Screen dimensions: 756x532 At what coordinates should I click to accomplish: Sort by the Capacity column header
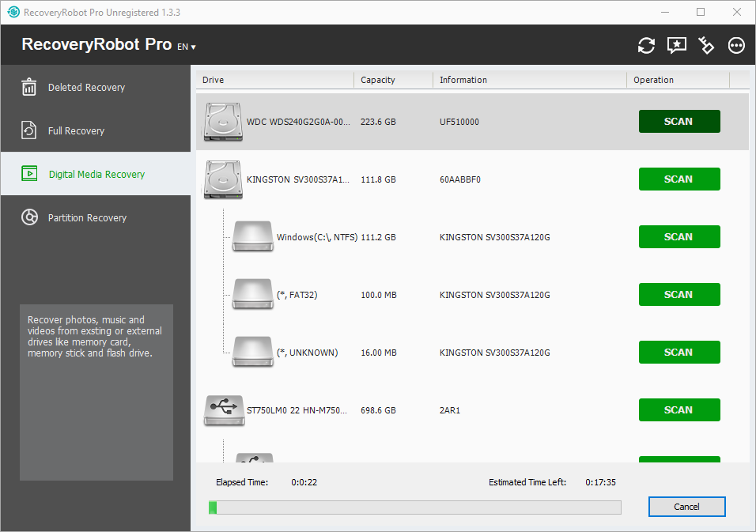tap(394, 80)
